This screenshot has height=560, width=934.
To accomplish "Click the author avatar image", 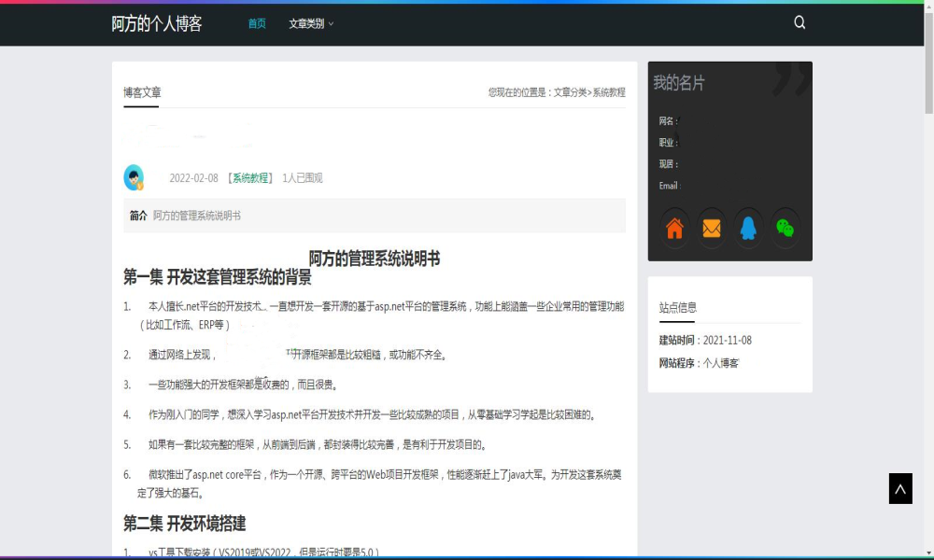I will 134,177.
